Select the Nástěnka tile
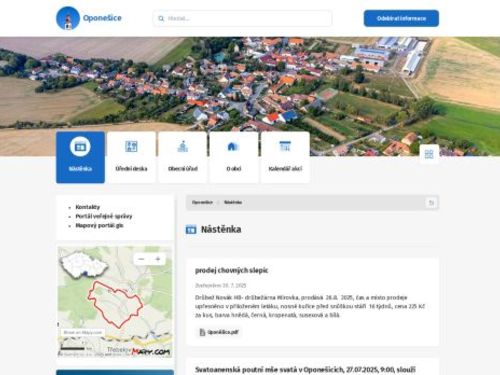The width and height of the screenshot is (500, 375). coord(80,157)
